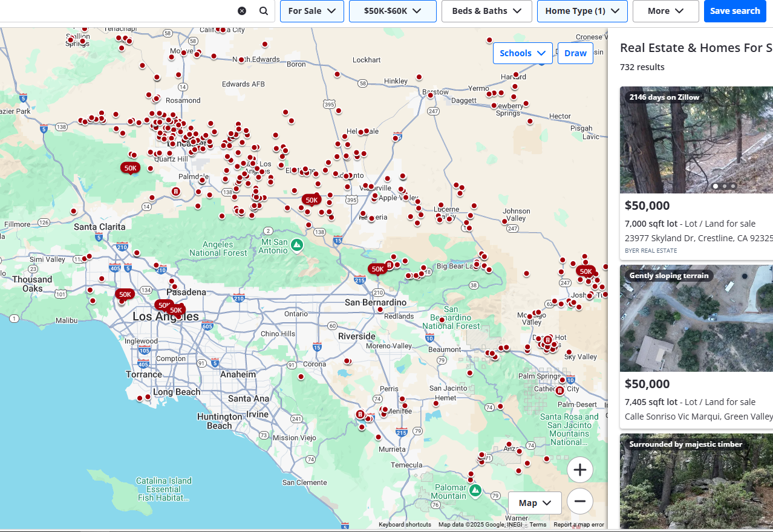Click the Route 395 shield near Adelanto
The height and width of the screenshot is (532, 773).
click(351, 199)
